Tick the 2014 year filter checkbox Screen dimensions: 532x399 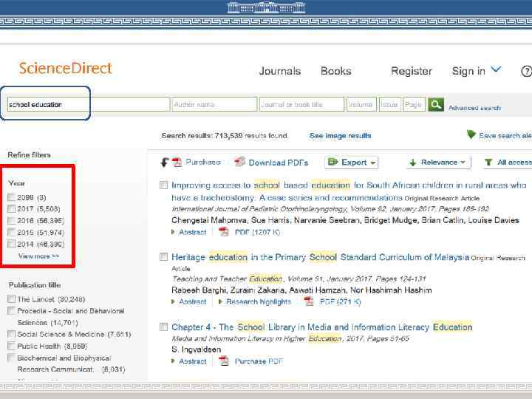pos(12,244)
